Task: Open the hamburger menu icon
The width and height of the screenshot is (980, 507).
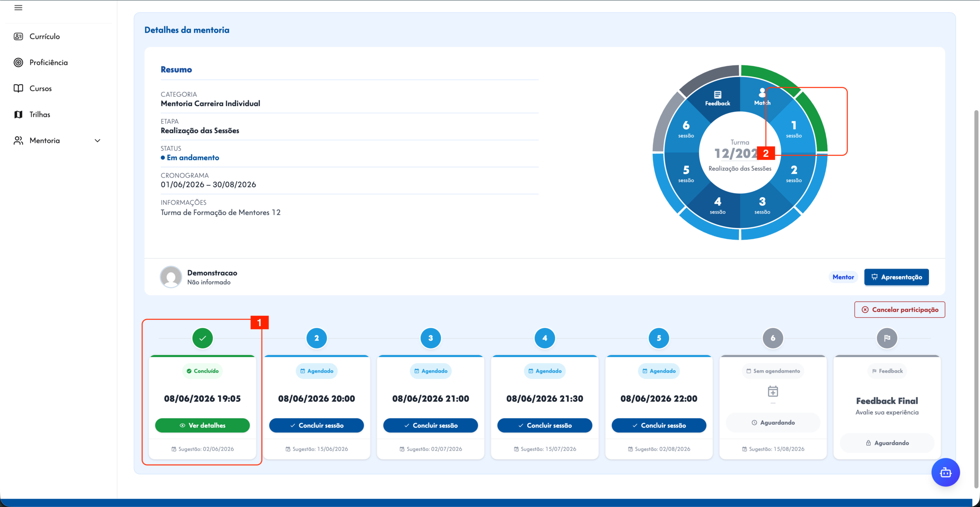Action: click(x=18, y=8)
